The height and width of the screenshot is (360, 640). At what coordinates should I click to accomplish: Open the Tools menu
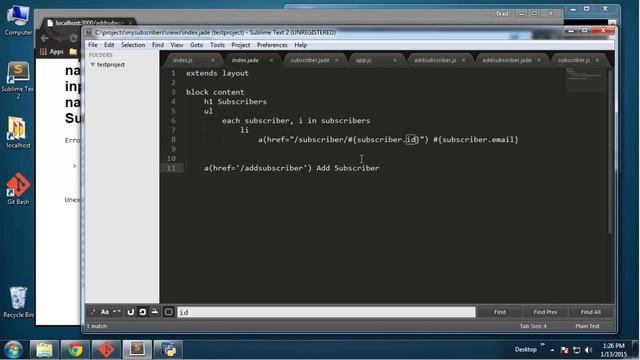(x=217, y=45)
